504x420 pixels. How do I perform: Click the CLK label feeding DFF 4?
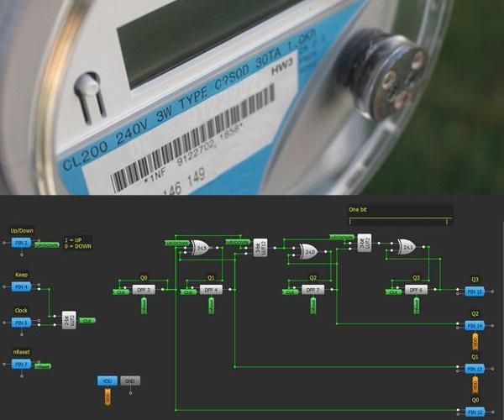tap(188, 292)
